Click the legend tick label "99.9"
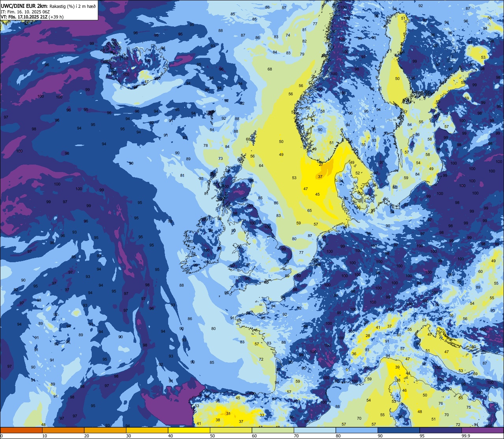Viewport: 504px width, 439px height. pos(466,436)
